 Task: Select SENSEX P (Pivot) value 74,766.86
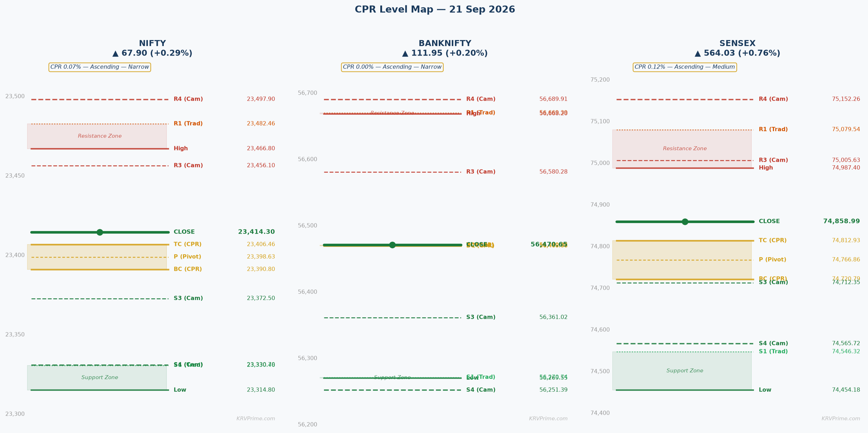tap(846, 260)
